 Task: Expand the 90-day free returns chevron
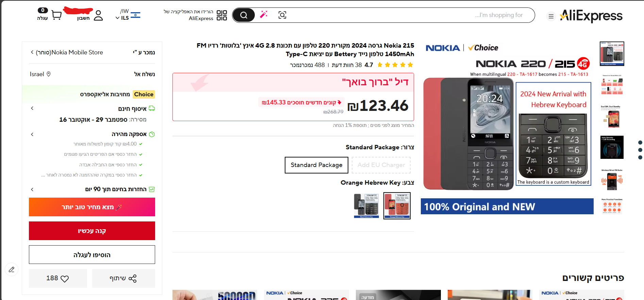32,189
